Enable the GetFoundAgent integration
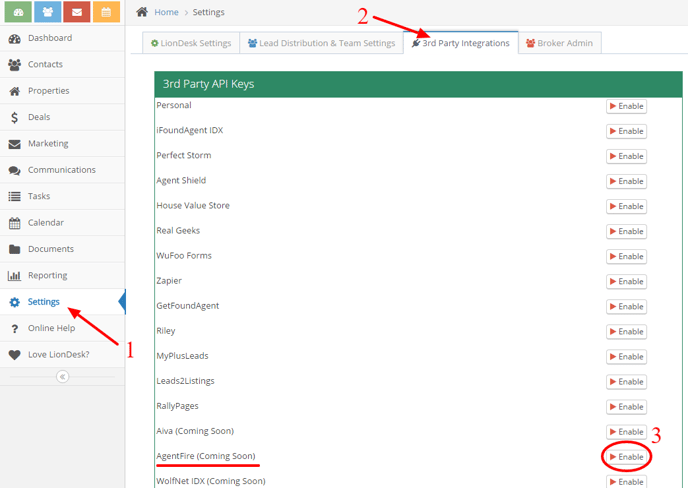 (626, 306)
